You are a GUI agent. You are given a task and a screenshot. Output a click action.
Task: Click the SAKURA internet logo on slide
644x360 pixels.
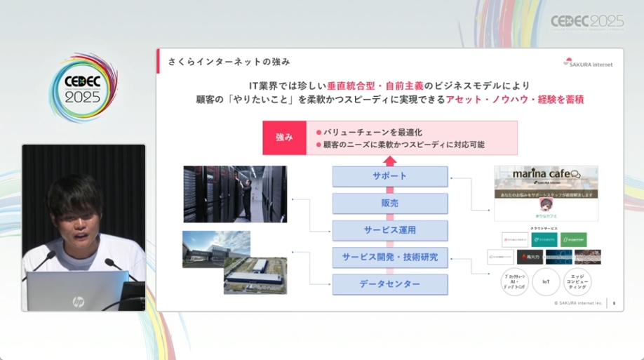(x=588, y=63)
